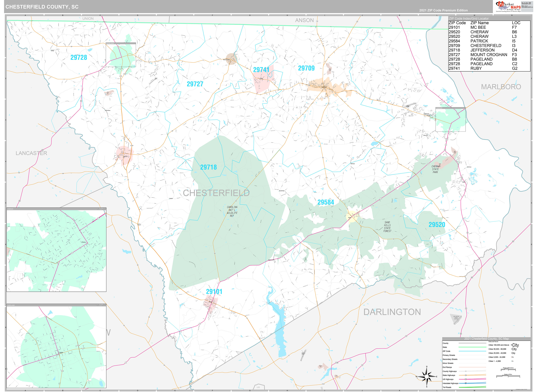Click the large blue 29728 map label
Viewport: 535px width, 392px height.
coord(79,57)
